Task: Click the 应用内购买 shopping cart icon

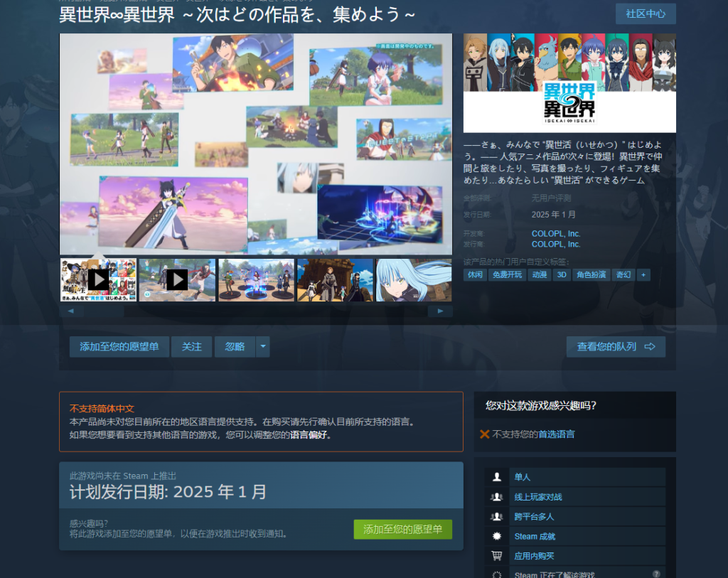Action: point(497,556)
